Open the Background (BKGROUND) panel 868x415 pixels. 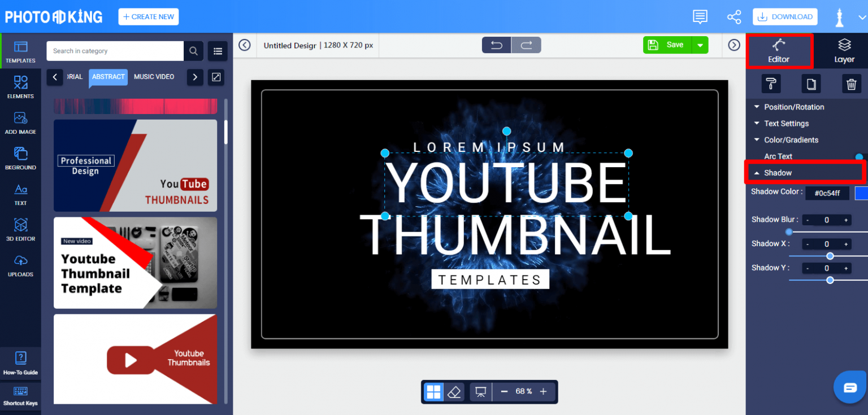20,159
